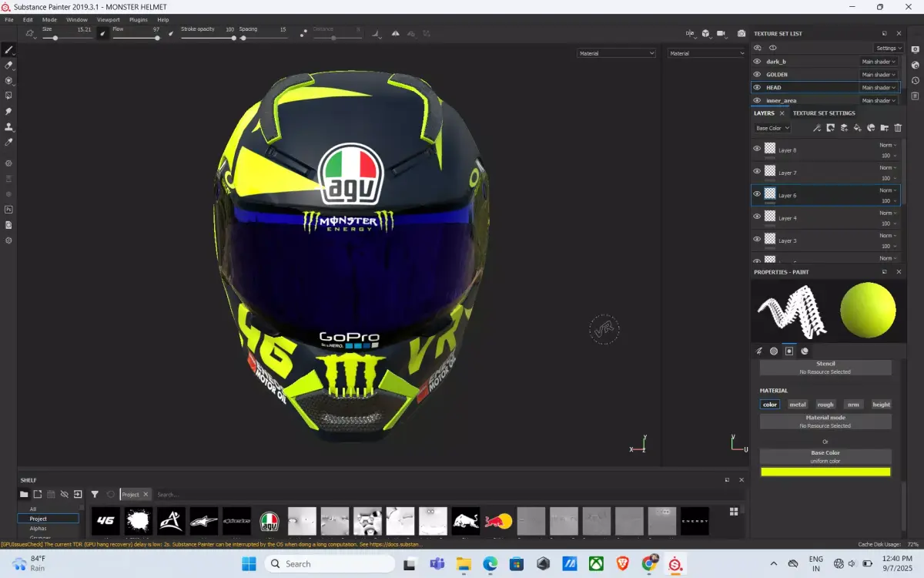Click the Export to Photoshop icon
Screen dimensions: 924x578
(x=8, y=209)
